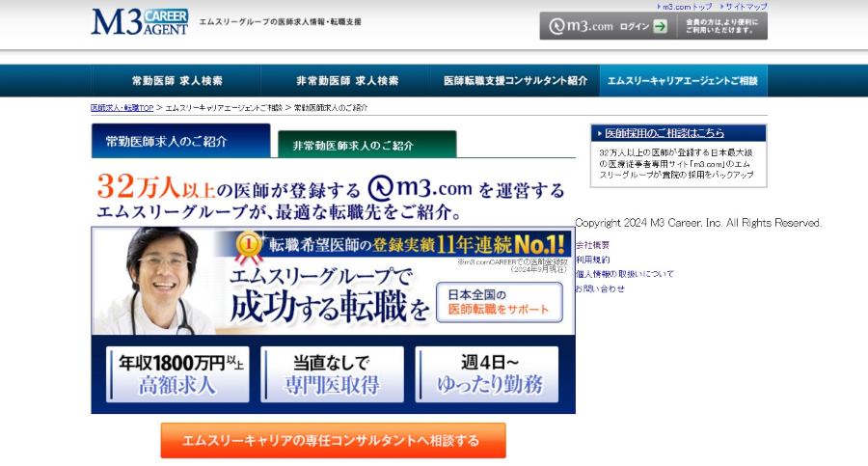Select 当直なしで専門医取得 tile

coord(332,374)
